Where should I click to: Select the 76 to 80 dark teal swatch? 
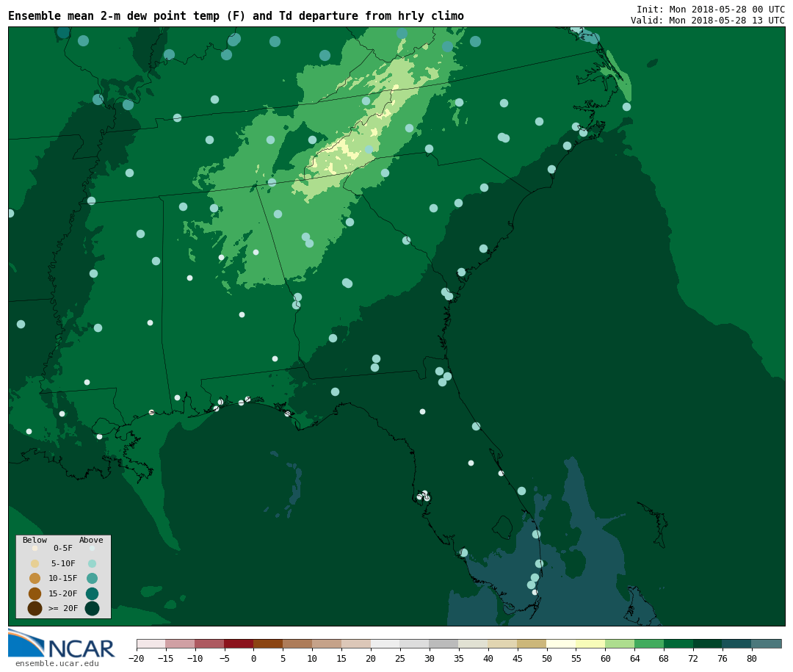click(737, 644)
